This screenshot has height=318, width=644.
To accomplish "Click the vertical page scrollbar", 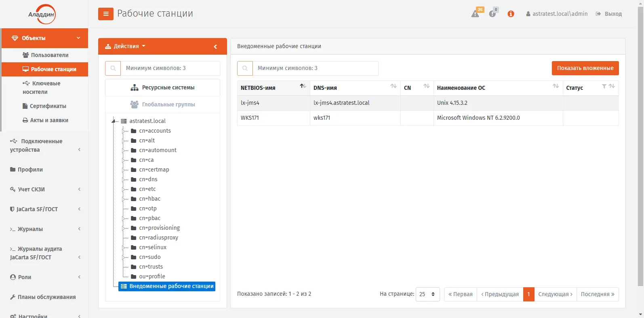I will click(641, 146).
